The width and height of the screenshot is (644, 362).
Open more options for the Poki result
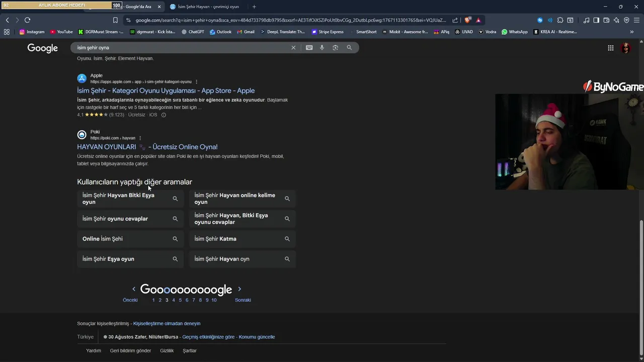(140, 138)
